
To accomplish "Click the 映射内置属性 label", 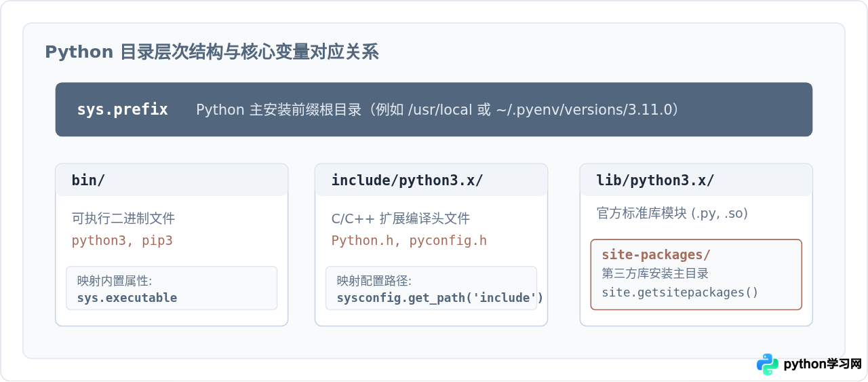I will click(x=115, y=281).
